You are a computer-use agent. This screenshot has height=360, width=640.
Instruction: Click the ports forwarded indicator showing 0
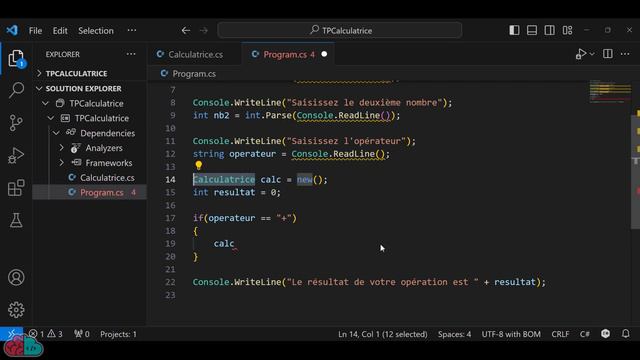click(82, 334)
